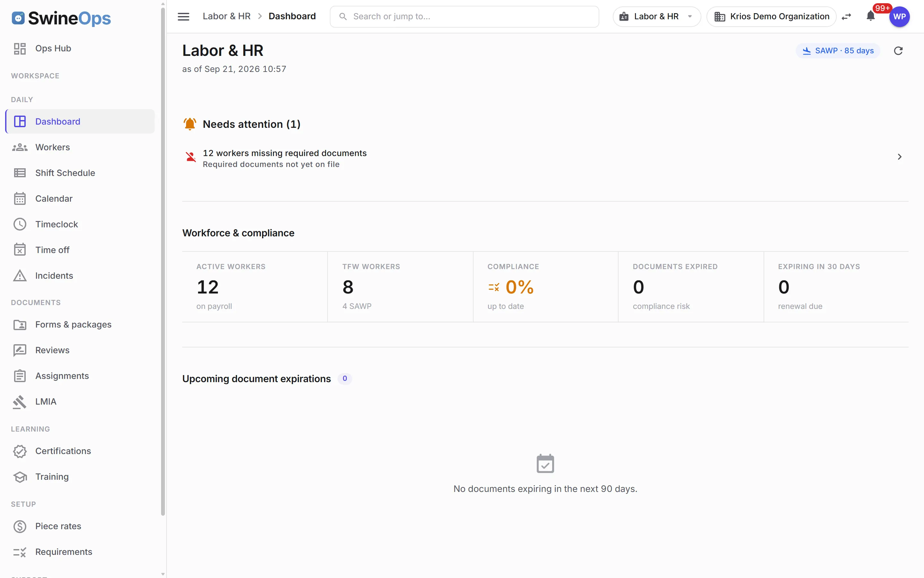The image size is (924, 578).
Task: Click the Time off icon
Action: (x=20, y=250)
